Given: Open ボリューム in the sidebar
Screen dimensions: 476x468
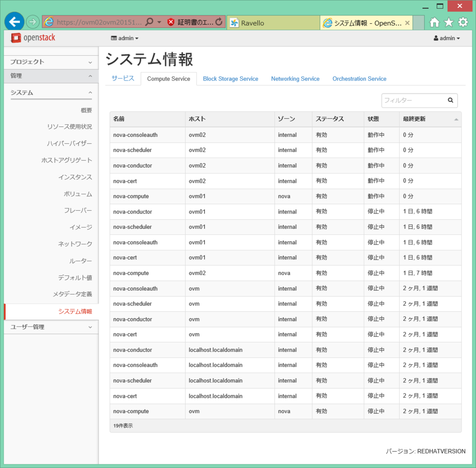Looking at the screenshot, I should (x=78, y=194).
